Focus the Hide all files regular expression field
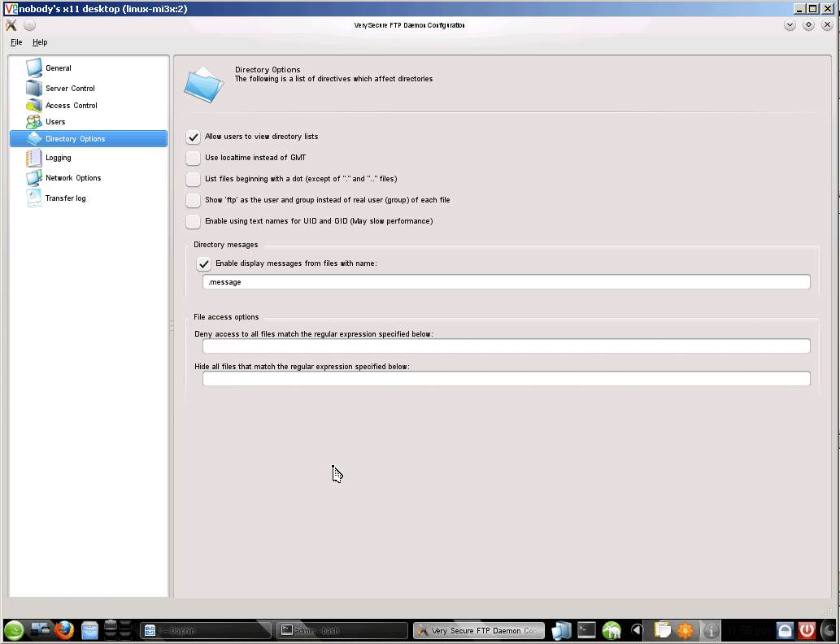This screenshot has width=840, height=644. tap(507, 379)
